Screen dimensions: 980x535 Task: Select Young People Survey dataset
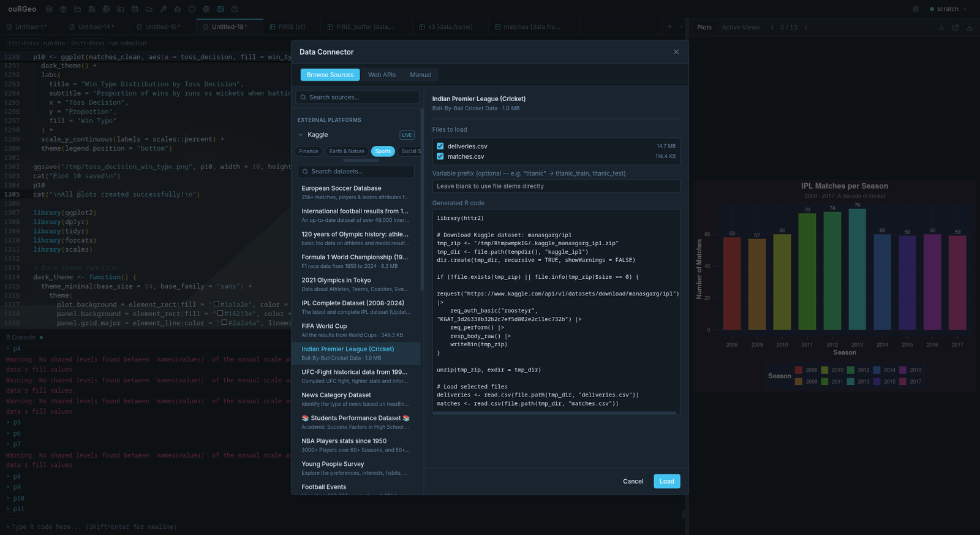[x=356, y=468]
